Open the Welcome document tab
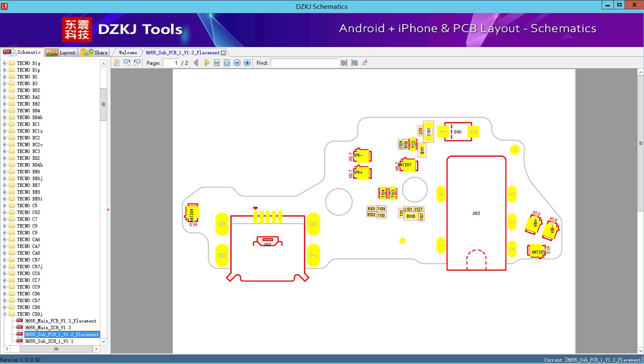644x364 pixels. point(128,53)
